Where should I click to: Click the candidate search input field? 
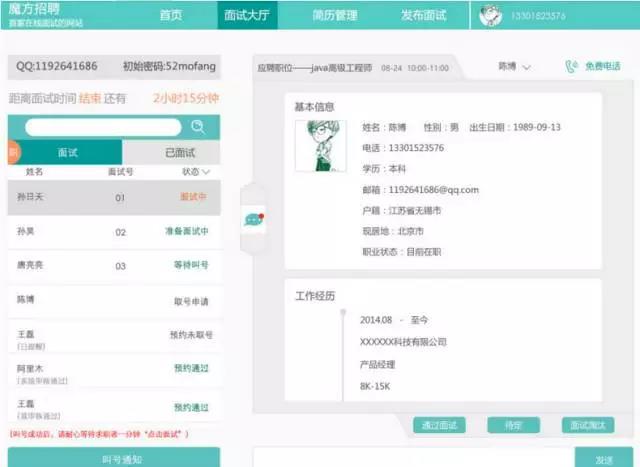(103, 127)
